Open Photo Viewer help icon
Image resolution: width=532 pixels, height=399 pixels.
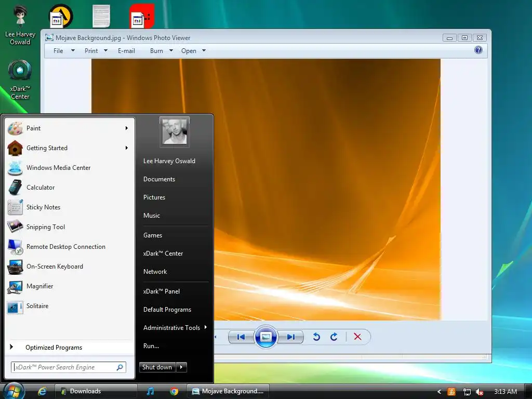(478, 50)
